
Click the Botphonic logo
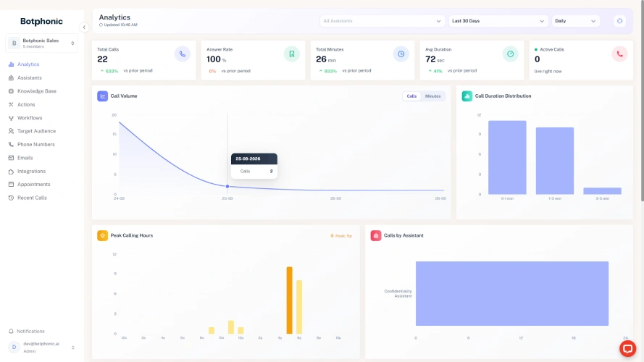tap(41, 21)
